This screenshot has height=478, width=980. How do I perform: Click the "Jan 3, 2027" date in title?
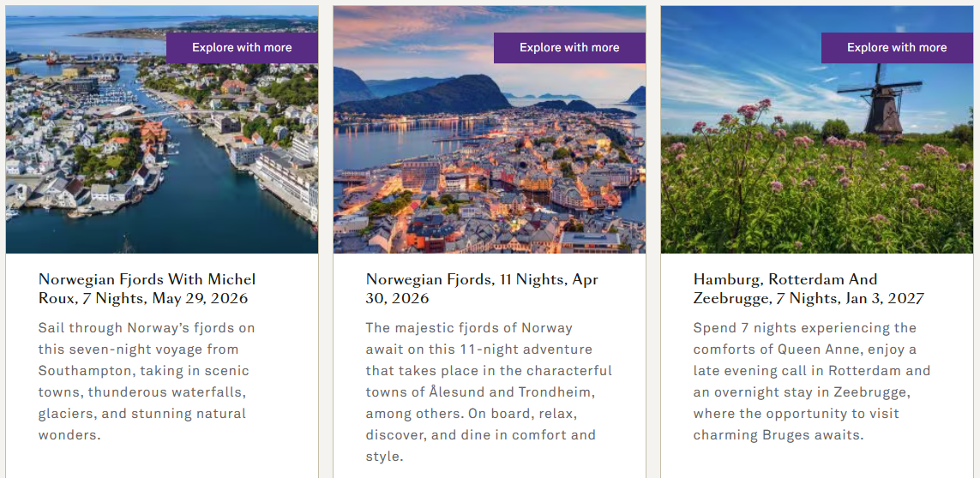(881, 299)
